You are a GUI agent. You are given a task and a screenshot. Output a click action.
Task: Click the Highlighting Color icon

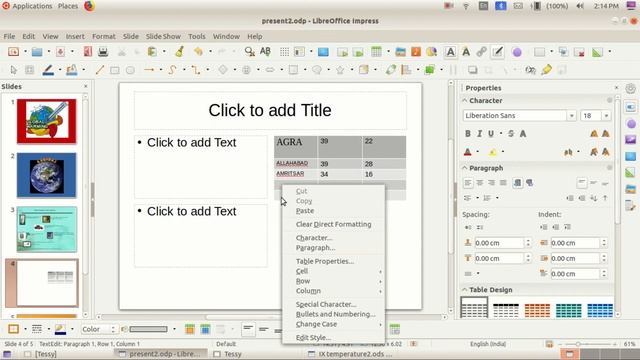tap(493, 152)
